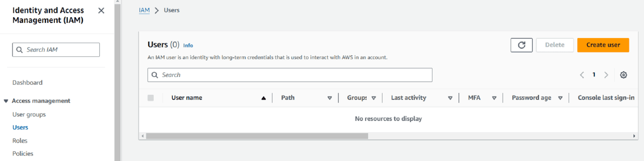This screenshot has height=161, width=644.
Task: Open the Last activity column dropdown
Action: 450,98
